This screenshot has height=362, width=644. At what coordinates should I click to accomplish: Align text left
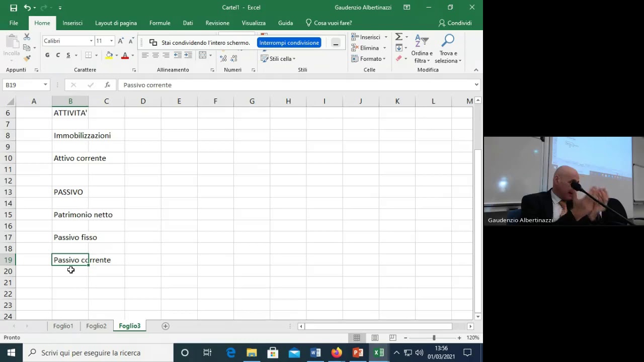145,55
